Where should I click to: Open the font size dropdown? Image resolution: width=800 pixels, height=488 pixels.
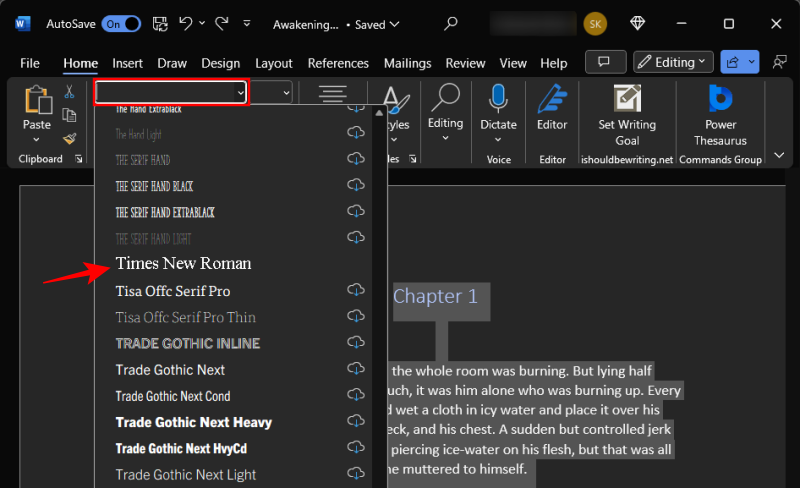286,92
